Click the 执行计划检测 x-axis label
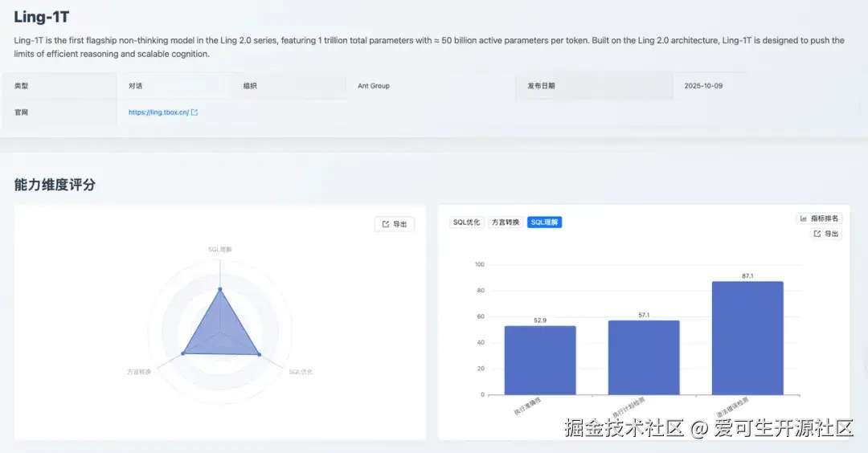The image size is (868, 453). [x=628, y=408]
